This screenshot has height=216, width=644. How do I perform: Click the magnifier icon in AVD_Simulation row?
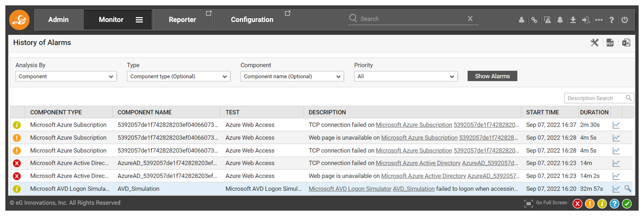click(627, 189)
